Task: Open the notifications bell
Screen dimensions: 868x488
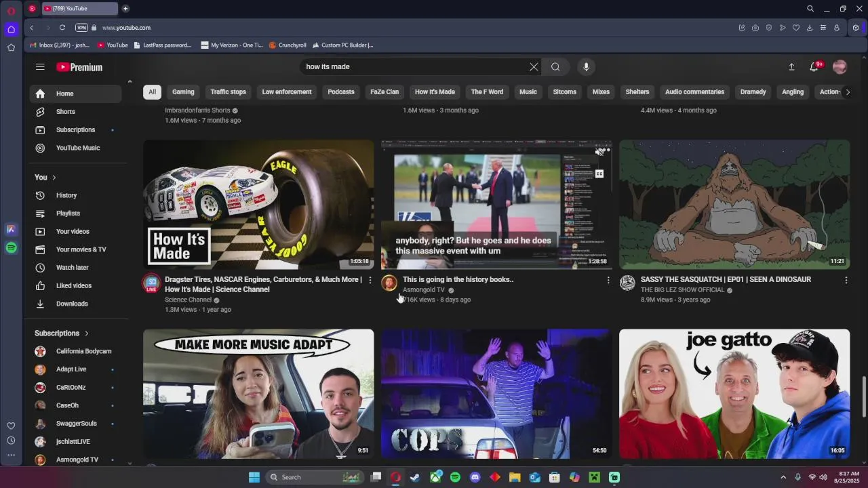Action: tap(814, 66)
